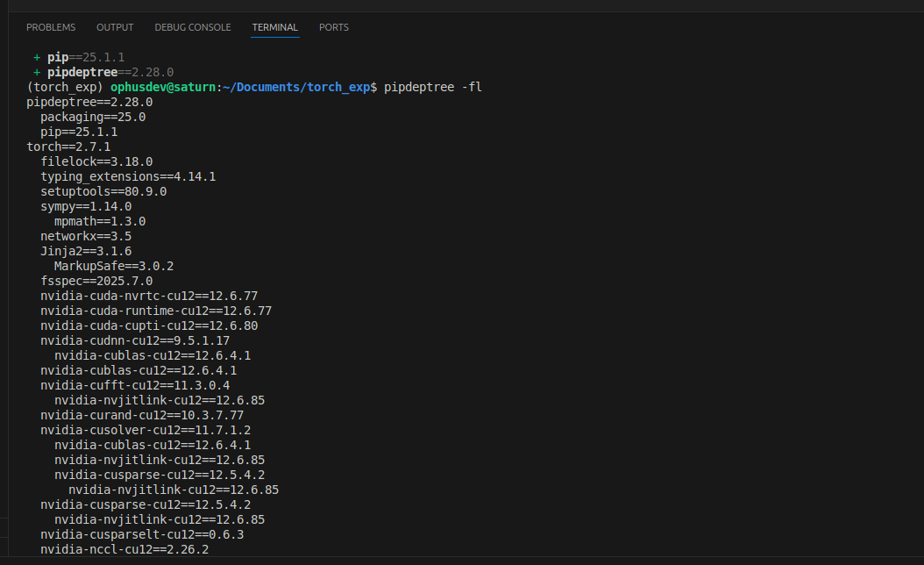
Task: Switch to the PROBLEMS tab
Action: (51, 27)
